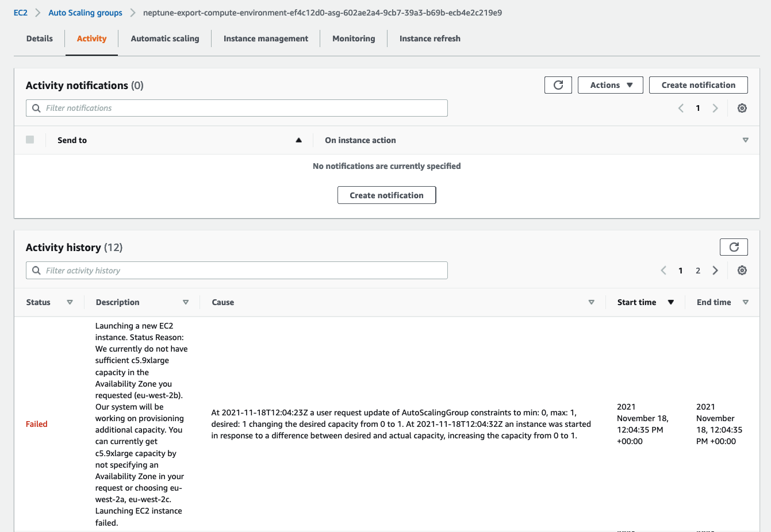Toggle sort direction on Send to column

tap(298, 140)
